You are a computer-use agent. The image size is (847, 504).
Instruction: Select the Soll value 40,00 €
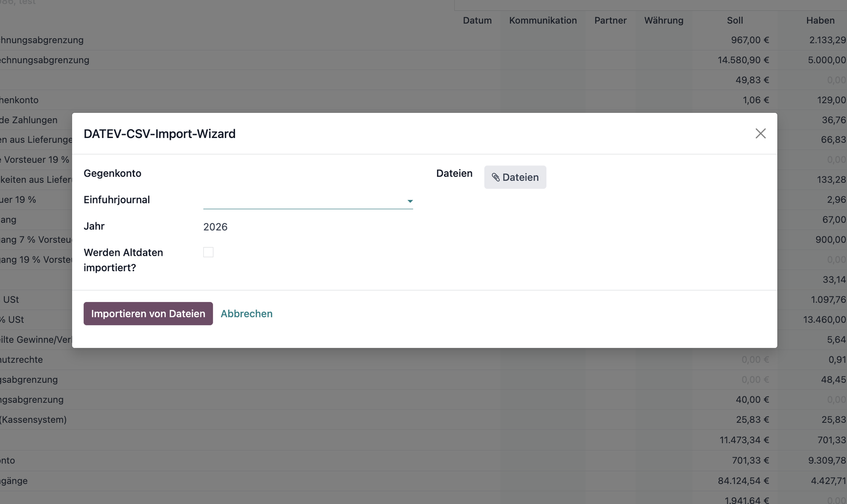(x=752, y=399)
